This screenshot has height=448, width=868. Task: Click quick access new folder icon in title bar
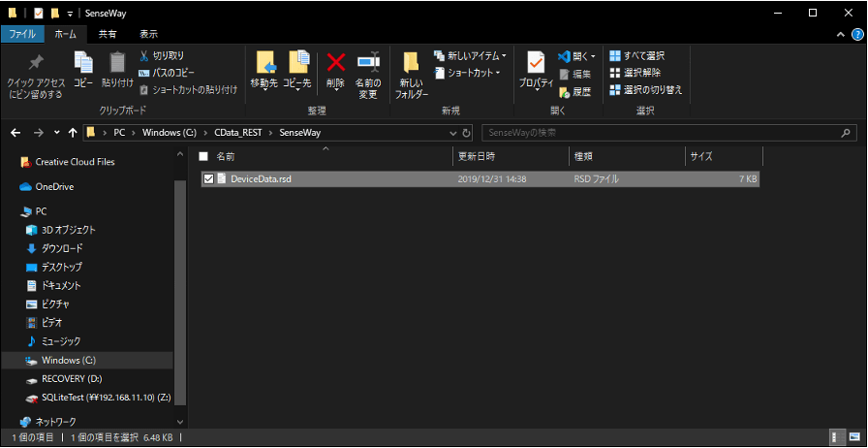55,14
